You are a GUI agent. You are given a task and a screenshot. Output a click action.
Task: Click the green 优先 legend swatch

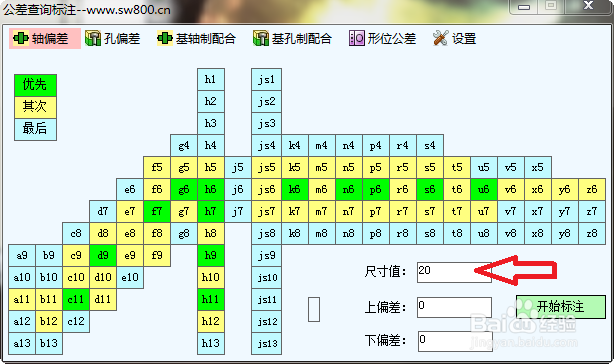click(x=35, y=85)
